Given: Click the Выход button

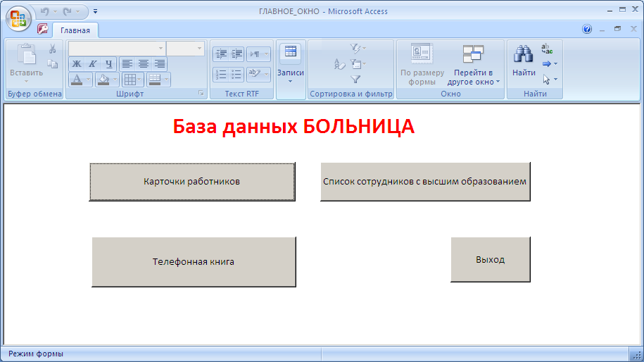Looking at the screenshot, I should (491, 259).
